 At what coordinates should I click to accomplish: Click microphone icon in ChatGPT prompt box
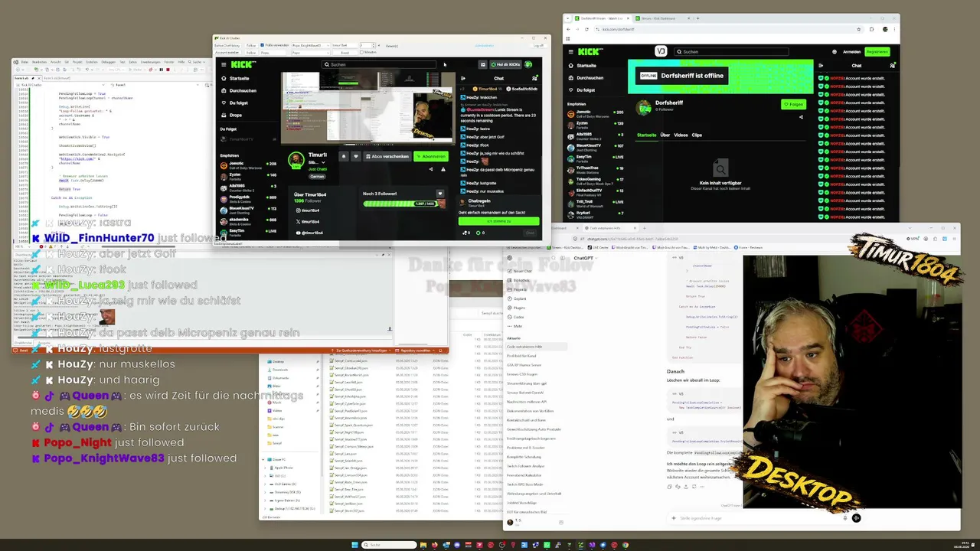[x=844, y=518]
